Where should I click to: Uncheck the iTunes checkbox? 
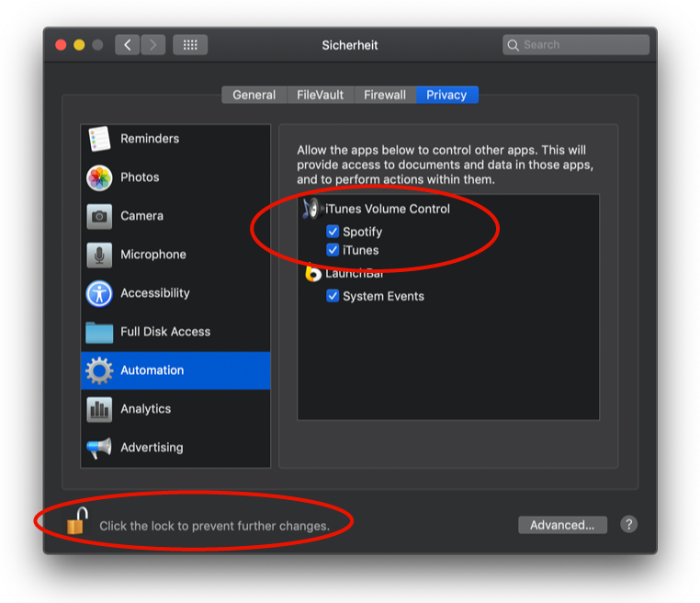[333, 250]
